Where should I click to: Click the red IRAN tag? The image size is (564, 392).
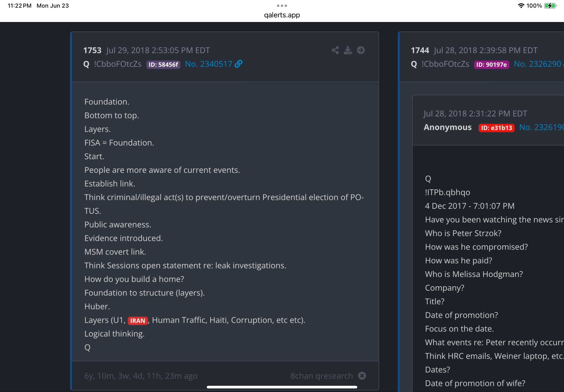click(138, 321)
